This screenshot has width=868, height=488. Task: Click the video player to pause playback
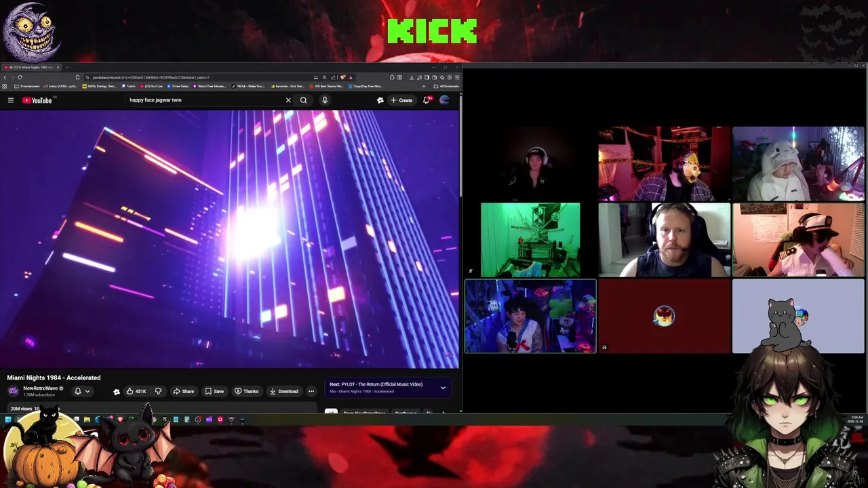tap(229, 239)
